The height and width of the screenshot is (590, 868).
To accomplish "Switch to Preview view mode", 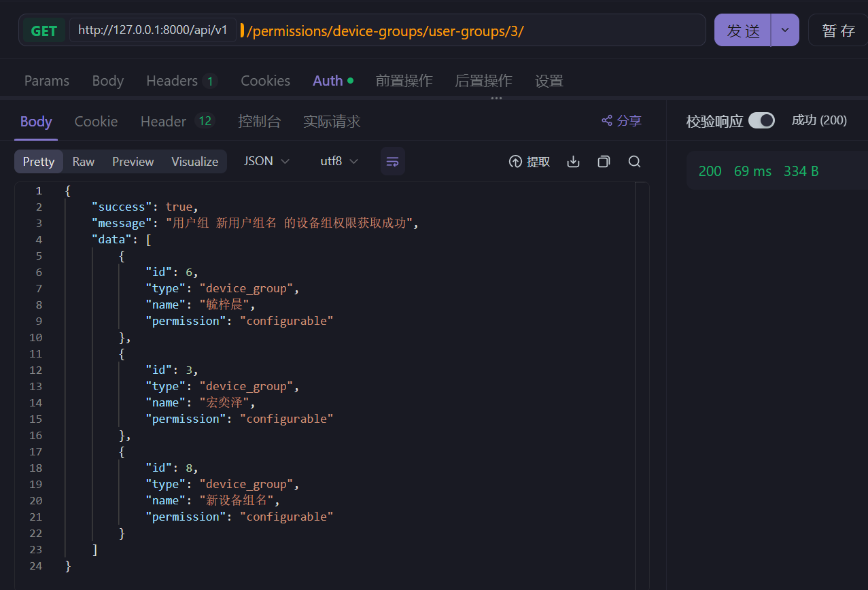I will tap(133, 161).
